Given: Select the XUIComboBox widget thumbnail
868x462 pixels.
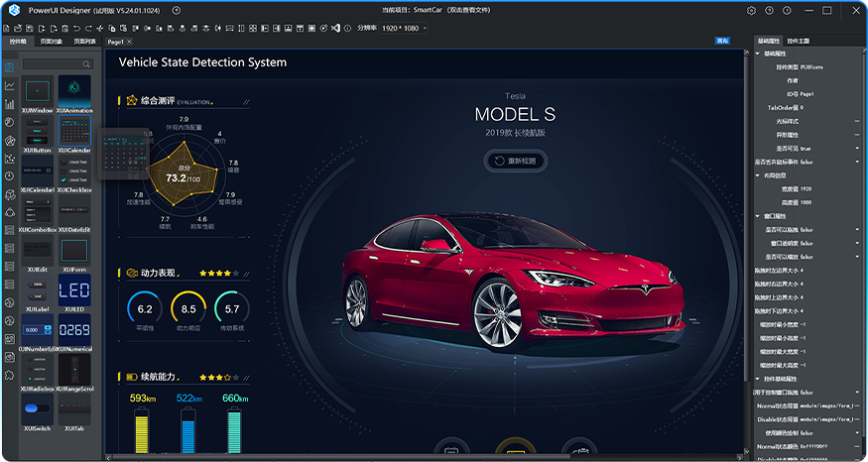Looking at the screenshot, I should pos(37,211).
